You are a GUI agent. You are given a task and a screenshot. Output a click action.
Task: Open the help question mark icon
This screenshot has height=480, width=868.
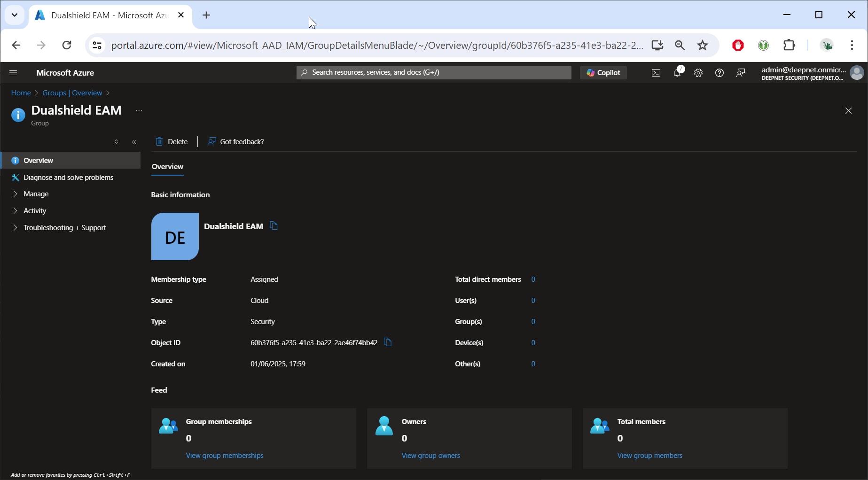coord(719,73)
